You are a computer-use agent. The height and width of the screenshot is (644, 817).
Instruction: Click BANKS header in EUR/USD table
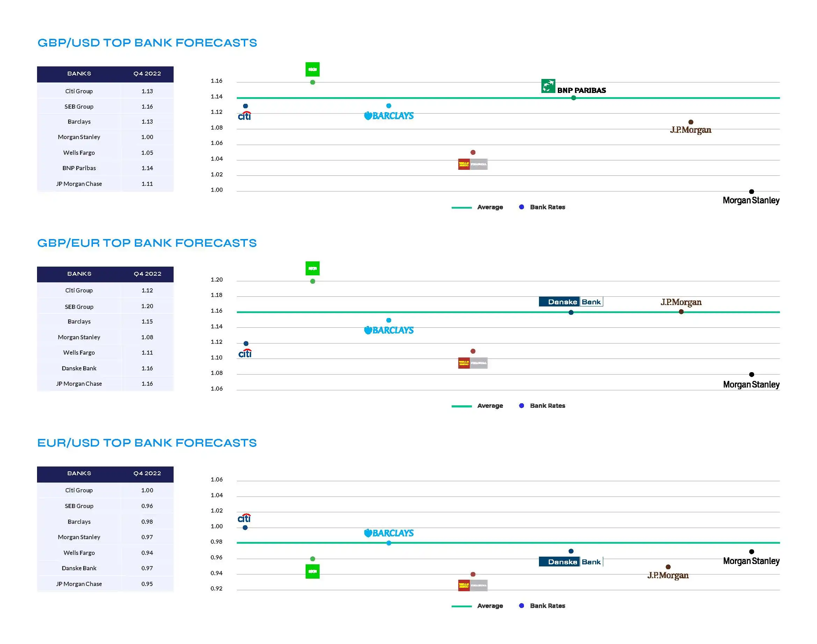coord(79,473)
